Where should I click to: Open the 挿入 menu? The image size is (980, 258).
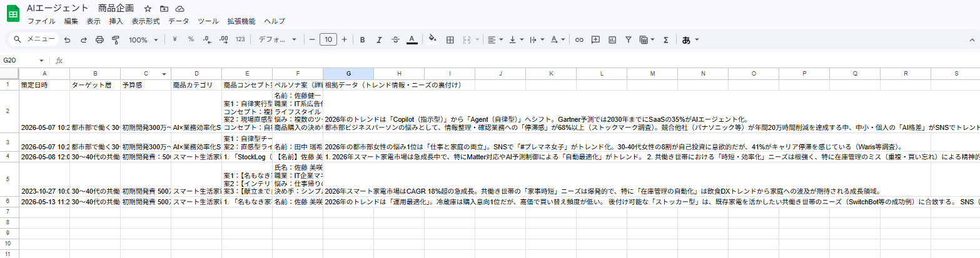click(x=116, y=21)
